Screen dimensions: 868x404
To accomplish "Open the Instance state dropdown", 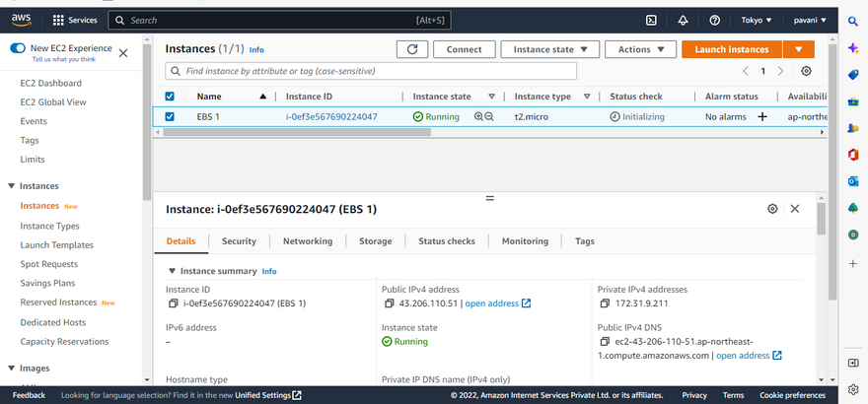I will click(x=549, y=49).
